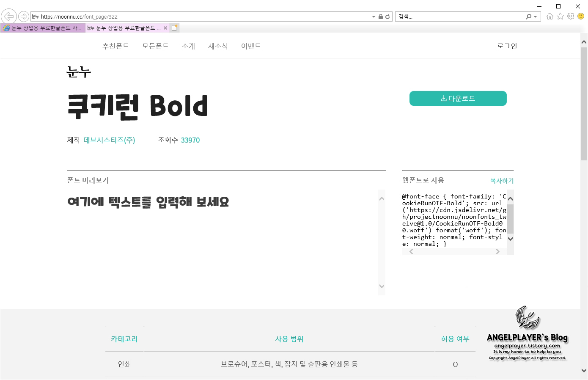Click the smiley feedback icon
This screenshot has width=588, height=380.
tap(581, 16)
